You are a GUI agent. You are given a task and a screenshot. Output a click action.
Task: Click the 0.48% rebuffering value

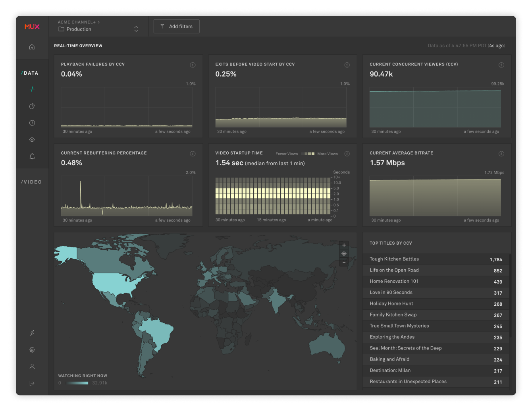(x=71, y=163)
